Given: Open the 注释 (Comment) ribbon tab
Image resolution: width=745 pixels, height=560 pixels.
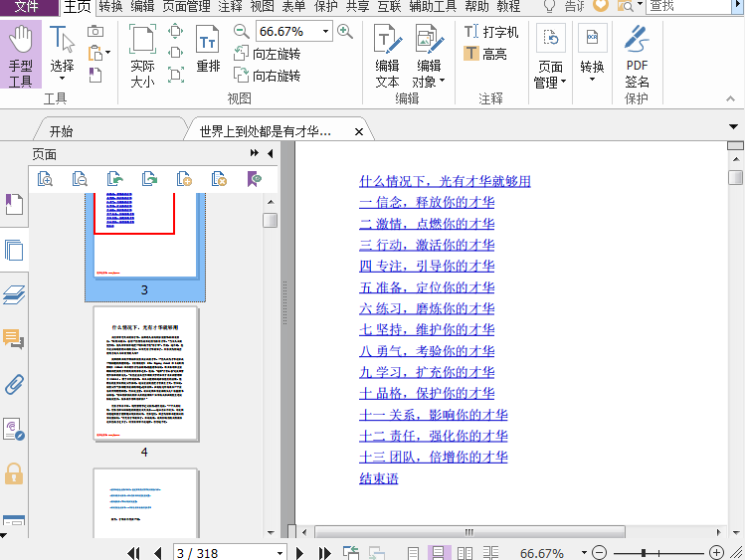Looking at the screenshot, I should click(230, 7).
